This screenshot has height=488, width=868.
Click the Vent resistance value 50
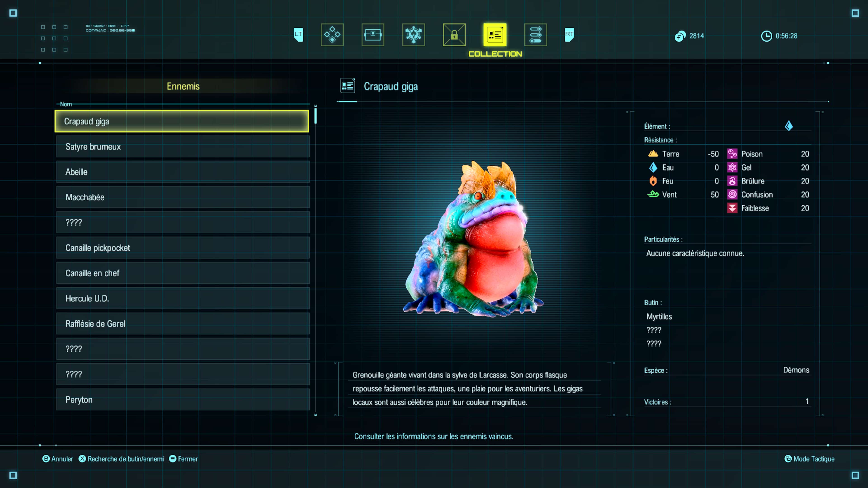pyautogui.click(x=715, y=195)
